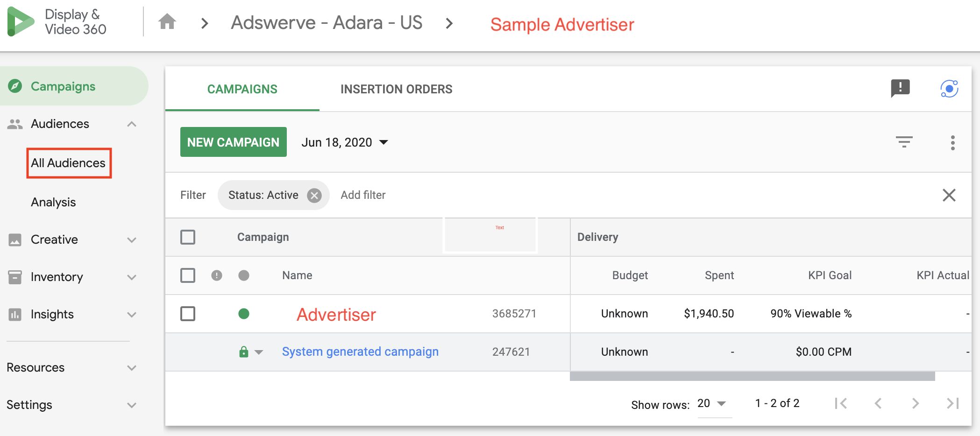The width and height of the screenshot is (980, 436).
Task: Open Sample Advertiser breadcrumb
Action: 562,24
